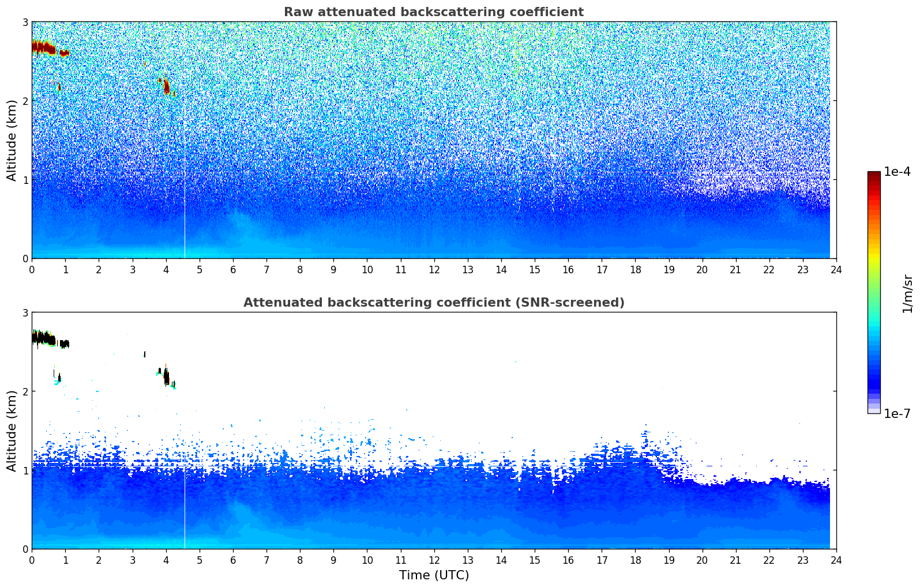920x588 pixels.
Task: Click hour tick '12' on top plot axis
Action: (434, 269)
